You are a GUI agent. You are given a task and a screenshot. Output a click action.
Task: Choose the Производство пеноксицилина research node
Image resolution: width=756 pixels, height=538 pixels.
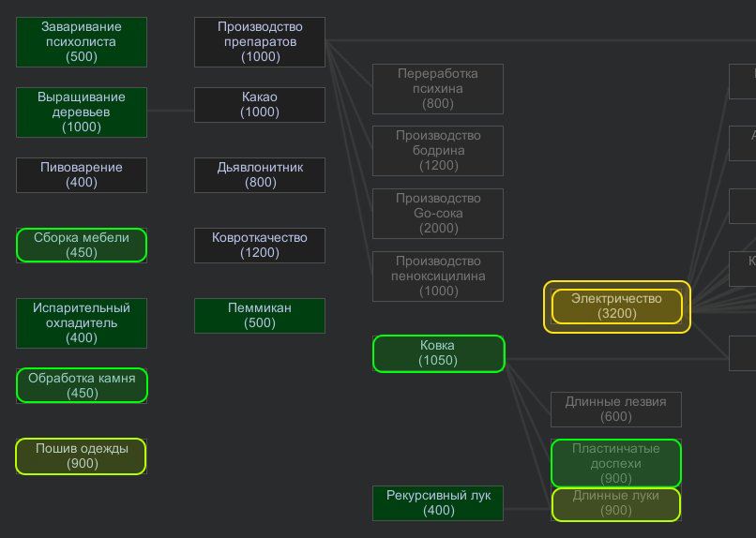click(x=438, y=276)
